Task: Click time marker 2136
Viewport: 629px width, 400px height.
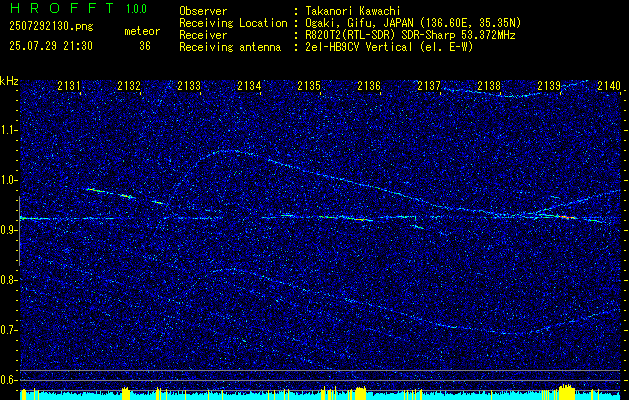Action: click(x=369, y=85)
